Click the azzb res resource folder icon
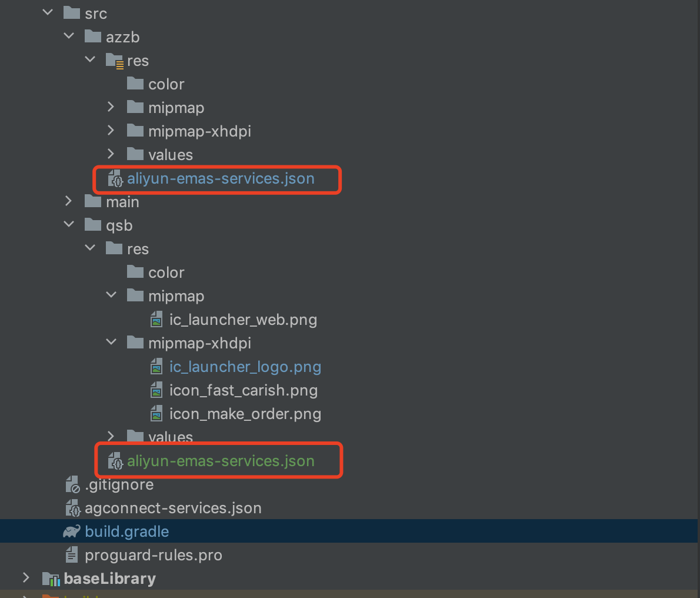 [x=114, y=60]
